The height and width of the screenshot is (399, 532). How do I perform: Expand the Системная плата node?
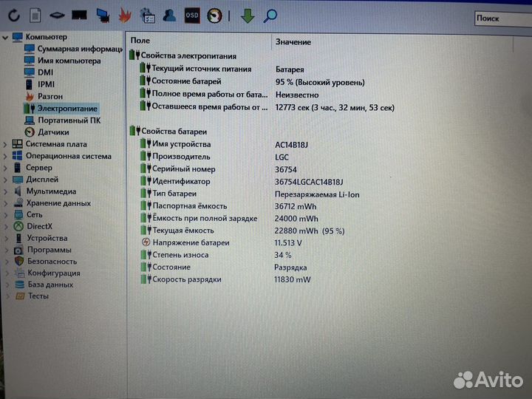coord(4,145)
